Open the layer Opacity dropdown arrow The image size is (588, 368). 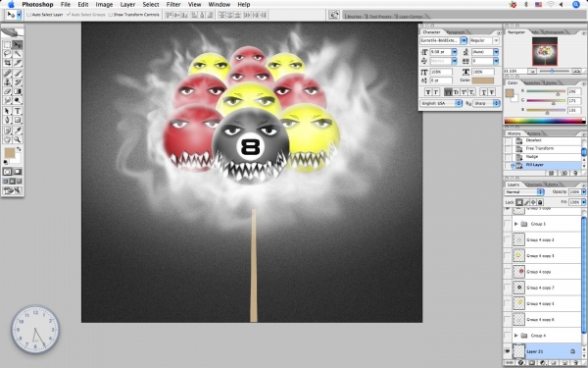(x=583, y=192)
